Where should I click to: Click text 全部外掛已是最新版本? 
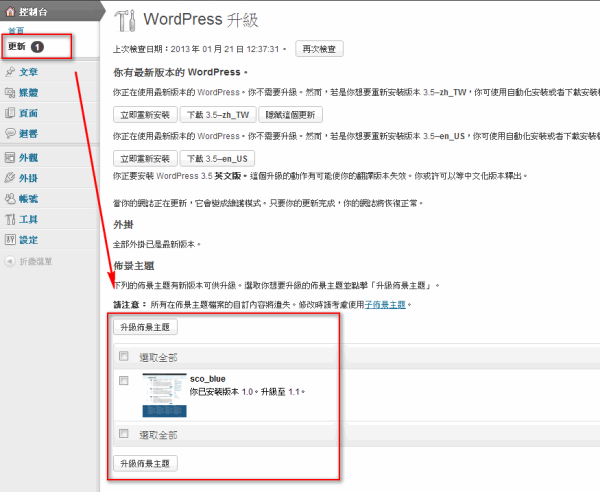pos(157,244)
